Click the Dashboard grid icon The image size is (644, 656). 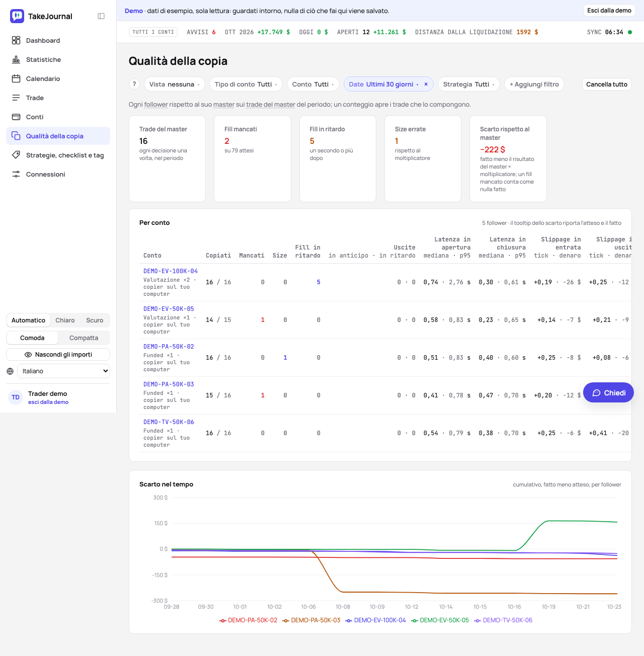pyautogui.click(x=16, y=40)
